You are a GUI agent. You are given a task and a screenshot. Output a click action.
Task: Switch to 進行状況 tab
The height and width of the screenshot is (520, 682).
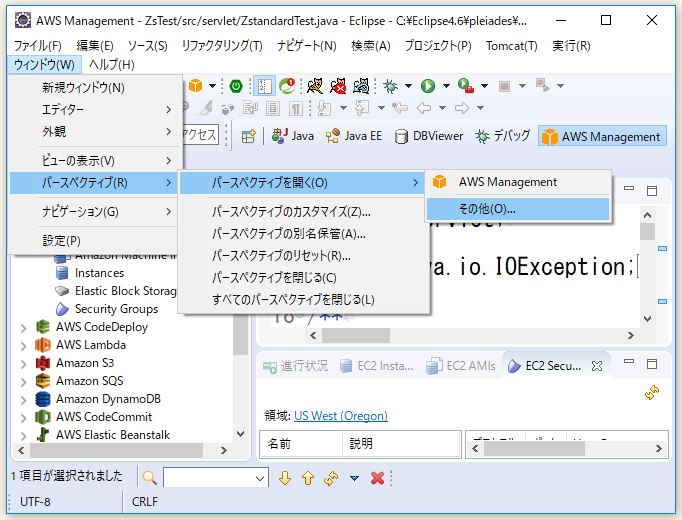coord(296,366)
